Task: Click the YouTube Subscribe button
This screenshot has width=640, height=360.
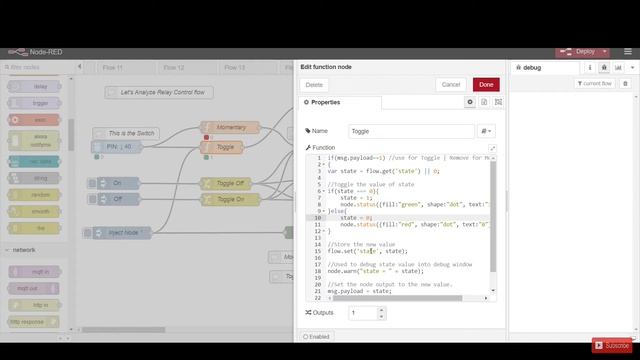Action: pos(612,345)
